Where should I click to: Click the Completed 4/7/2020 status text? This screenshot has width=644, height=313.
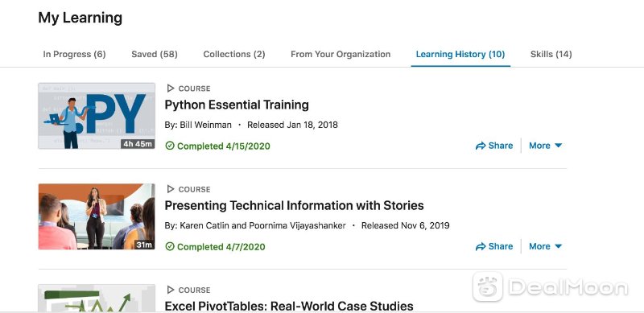pyautogui.click(x=221, y=246)
